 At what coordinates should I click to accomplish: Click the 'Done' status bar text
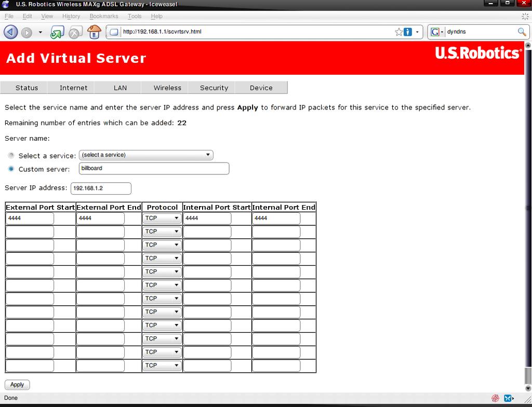(x=11, y=398)
